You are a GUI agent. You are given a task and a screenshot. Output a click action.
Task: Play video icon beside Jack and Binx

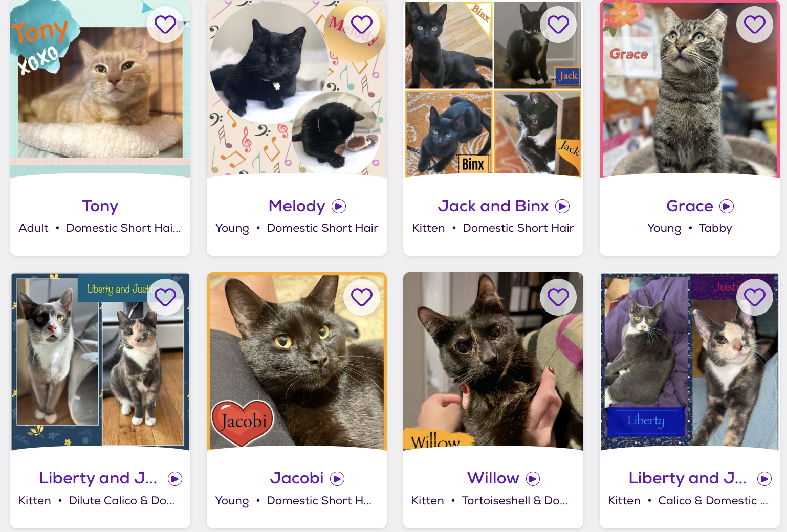[x=562, y=206]
